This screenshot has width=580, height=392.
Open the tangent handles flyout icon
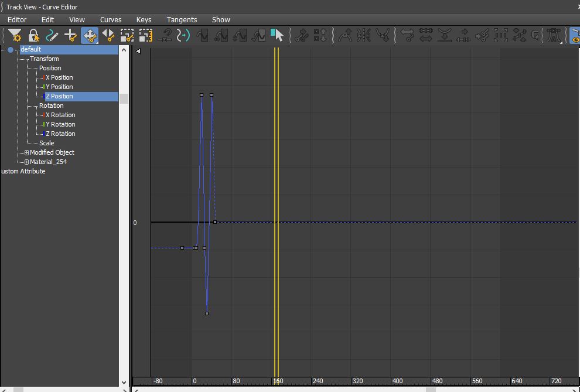[554, 36]
